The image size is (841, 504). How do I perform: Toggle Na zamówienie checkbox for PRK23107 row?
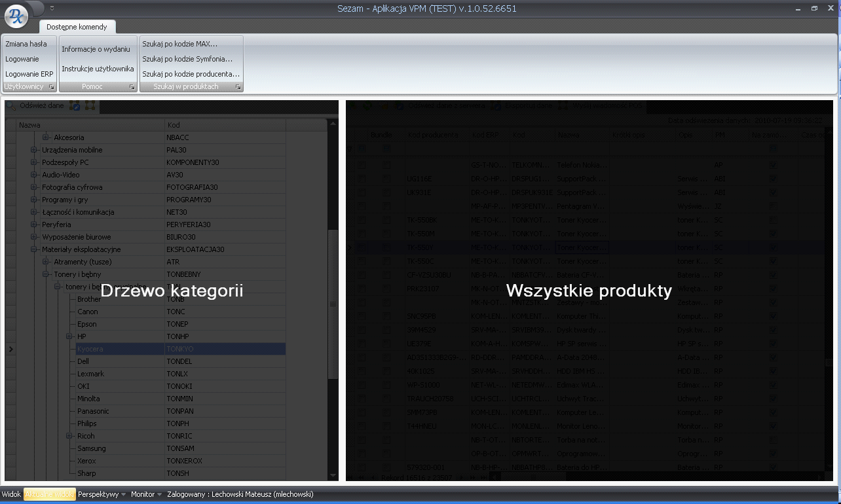pyautogui.click(x=774, y=289)
